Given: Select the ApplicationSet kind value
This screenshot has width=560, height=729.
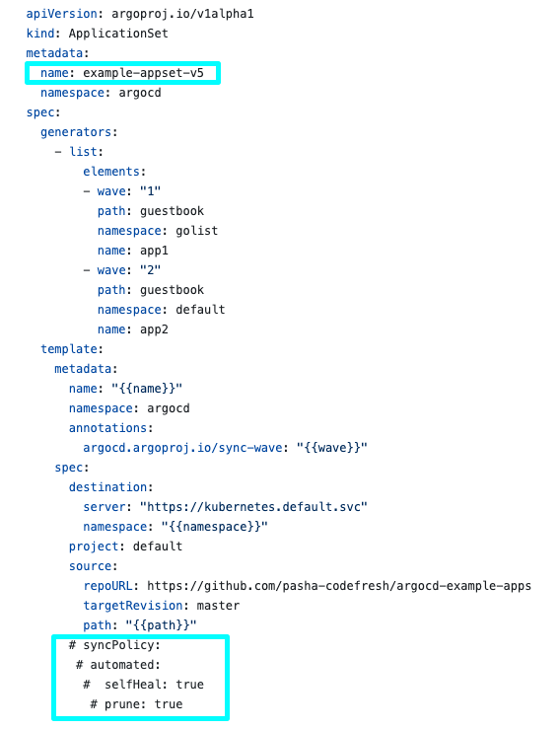Looking at the screenshot, I should tap(118, 34).
